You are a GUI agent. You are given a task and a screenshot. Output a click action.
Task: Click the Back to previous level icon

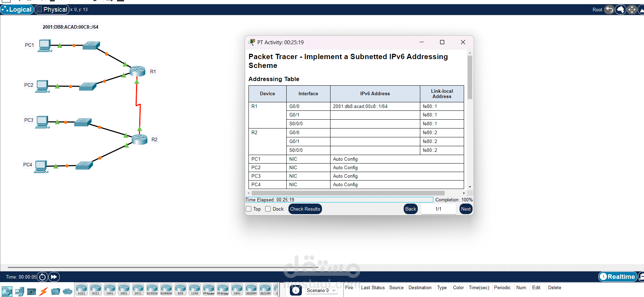click(x=609, y=10)
